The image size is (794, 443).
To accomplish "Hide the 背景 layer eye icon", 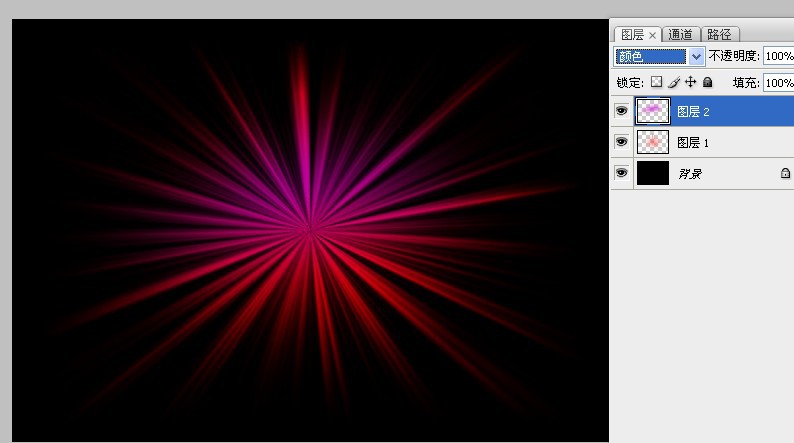I will [x=621, y=173].
